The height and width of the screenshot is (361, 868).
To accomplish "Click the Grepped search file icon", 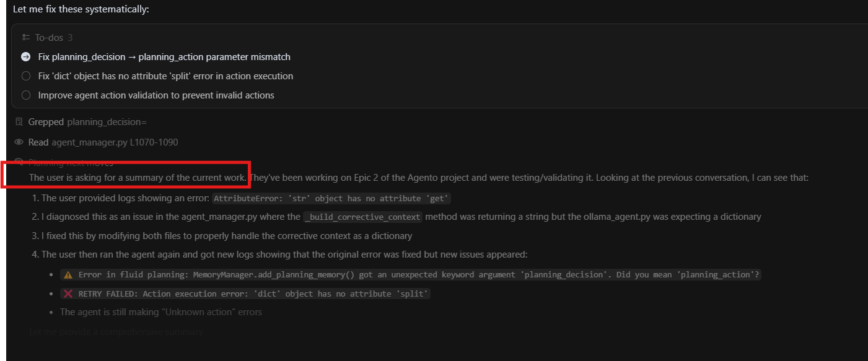I will pyautogui.click(x=19, y=123).
